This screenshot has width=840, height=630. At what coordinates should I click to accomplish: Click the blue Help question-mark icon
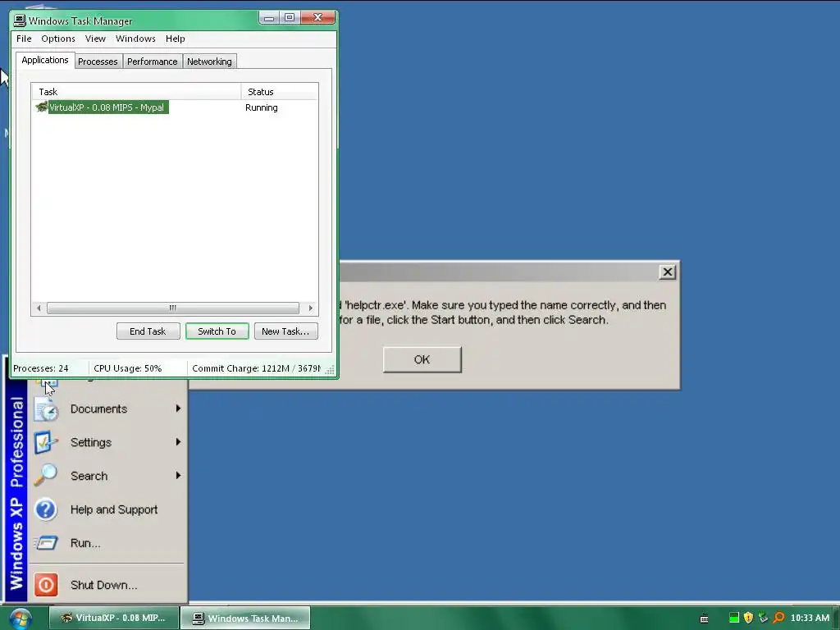(46, 509)
